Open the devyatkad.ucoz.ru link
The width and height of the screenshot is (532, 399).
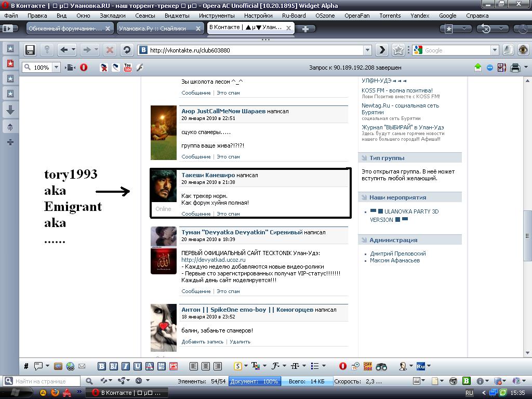(x=213, y=260)
